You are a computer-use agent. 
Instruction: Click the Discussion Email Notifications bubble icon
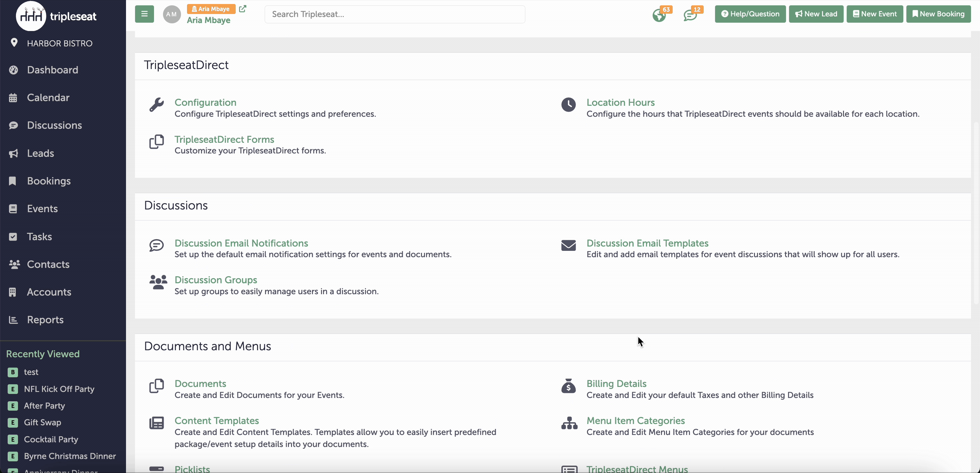pyautogui.click(x=156, y=245)
